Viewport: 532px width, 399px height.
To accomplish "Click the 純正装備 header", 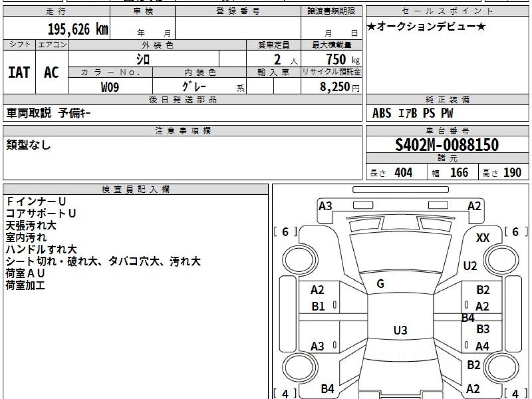I will pos(447,100).
